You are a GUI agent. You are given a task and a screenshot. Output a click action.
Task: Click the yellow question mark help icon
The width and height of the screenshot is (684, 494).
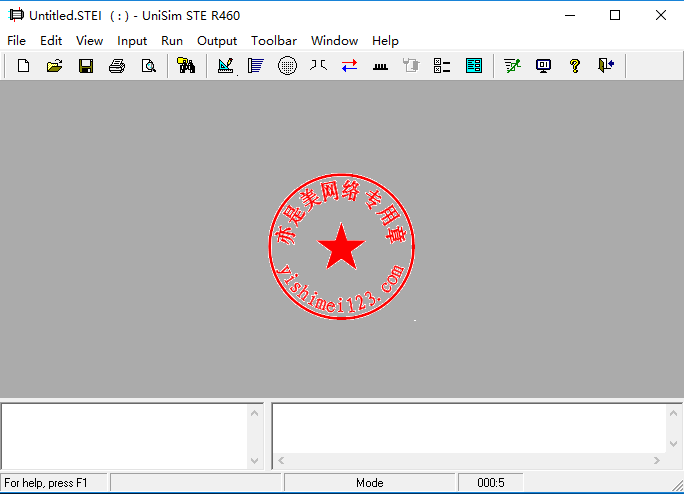tap(575, 66)
